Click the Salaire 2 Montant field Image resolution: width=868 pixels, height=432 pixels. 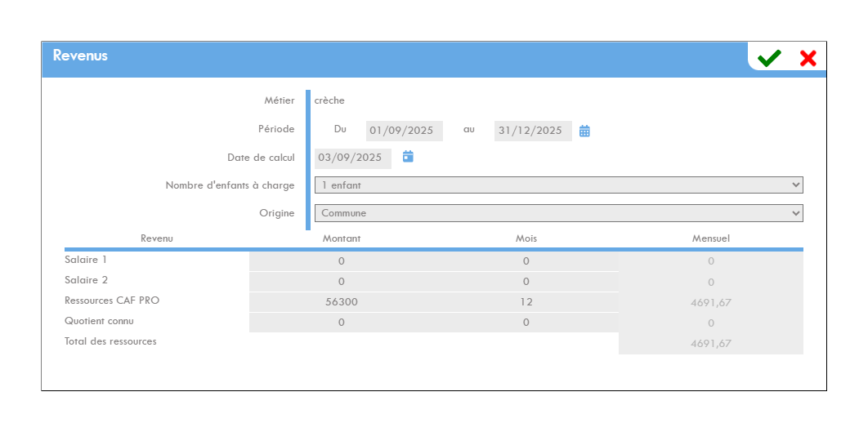341,282
